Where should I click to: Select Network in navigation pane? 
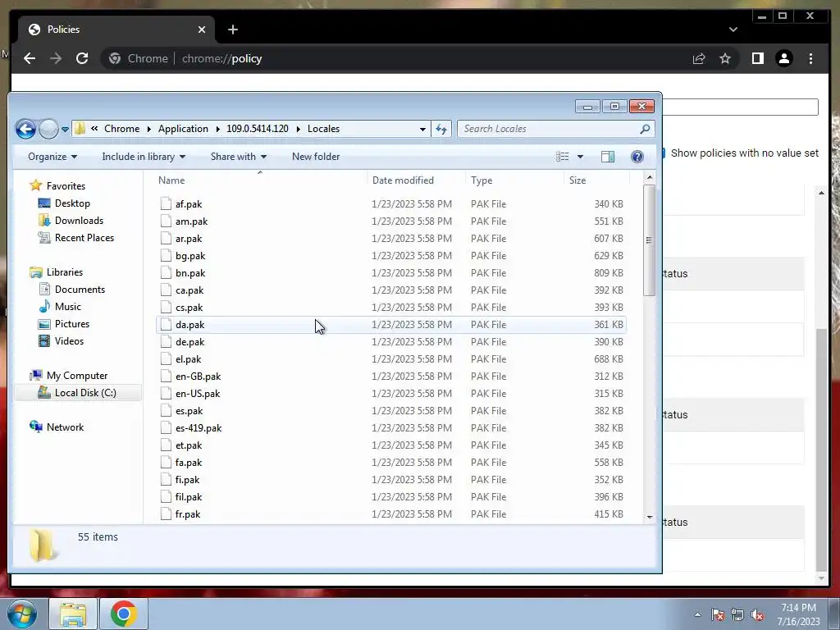tap(65, 427)
